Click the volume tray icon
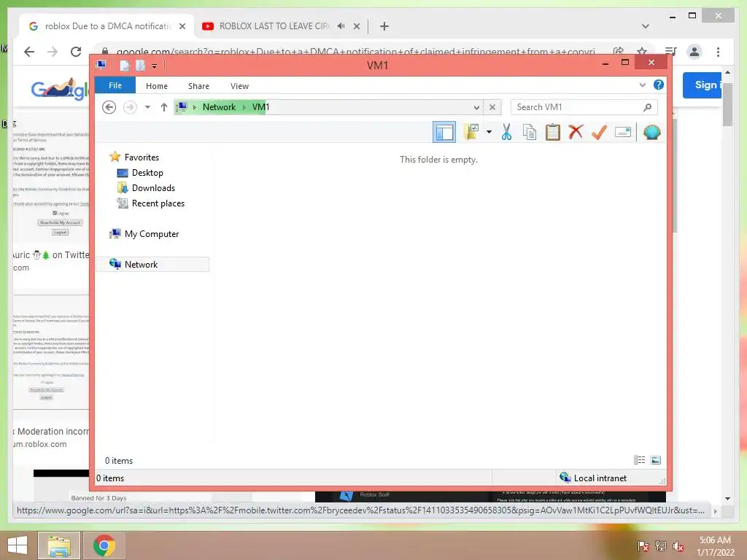747x560 pixels. (x=678, y=546)
